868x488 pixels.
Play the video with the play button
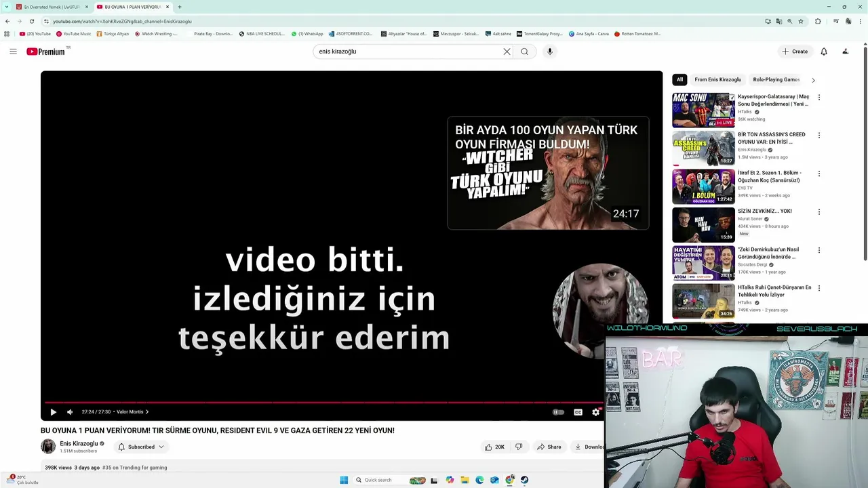pyautogui.click(x=53, y=412)
